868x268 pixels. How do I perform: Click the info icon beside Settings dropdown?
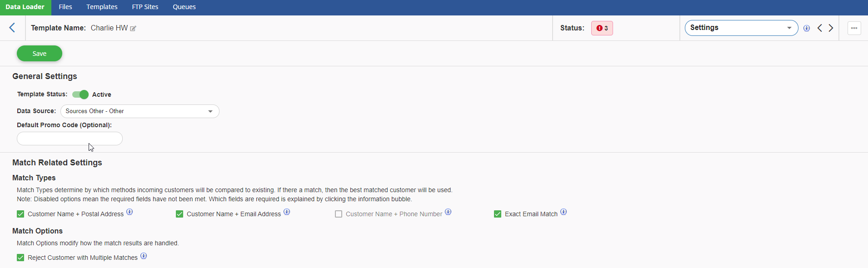click(x=807, y=28)
